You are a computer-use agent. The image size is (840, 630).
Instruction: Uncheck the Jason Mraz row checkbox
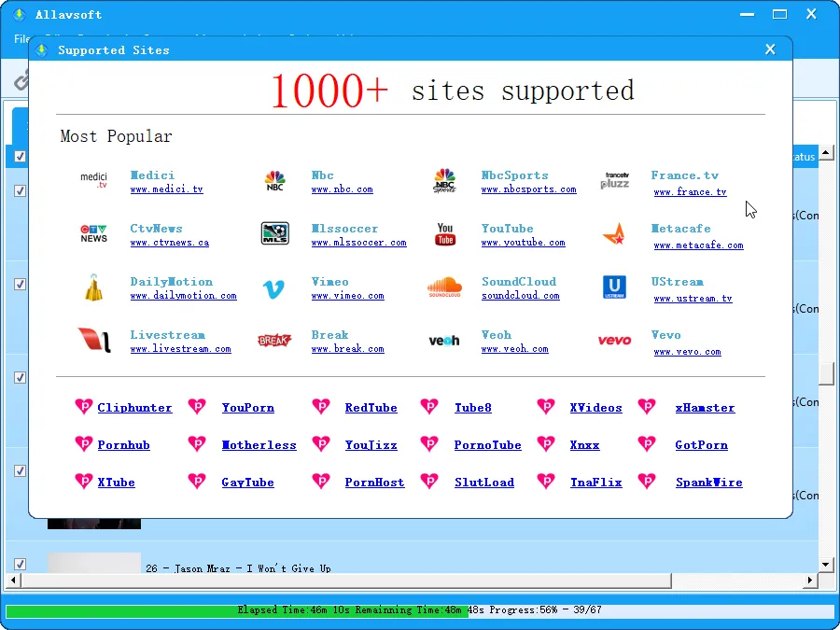[20, 564]
